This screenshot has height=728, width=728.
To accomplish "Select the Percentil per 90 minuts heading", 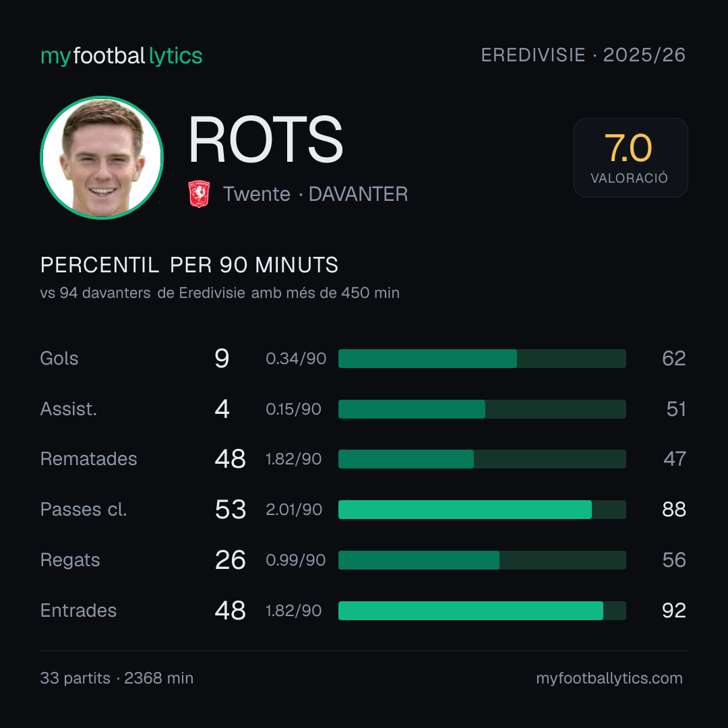I will tap(189, 265).
